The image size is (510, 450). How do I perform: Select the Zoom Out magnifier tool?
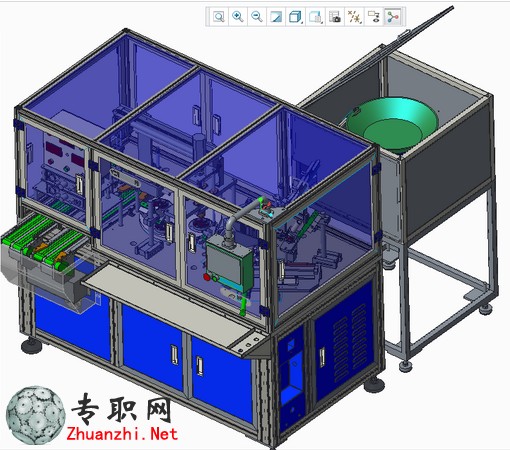257,17
